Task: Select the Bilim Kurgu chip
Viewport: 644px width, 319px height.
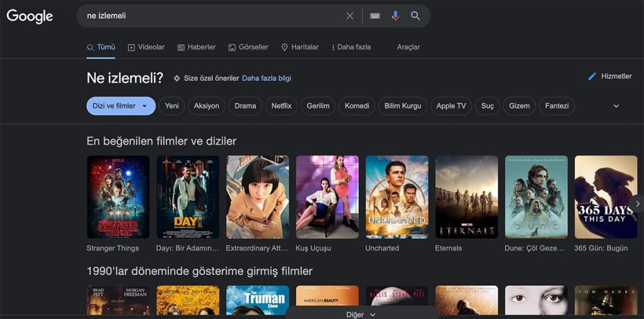Action: tap(402, 105)
